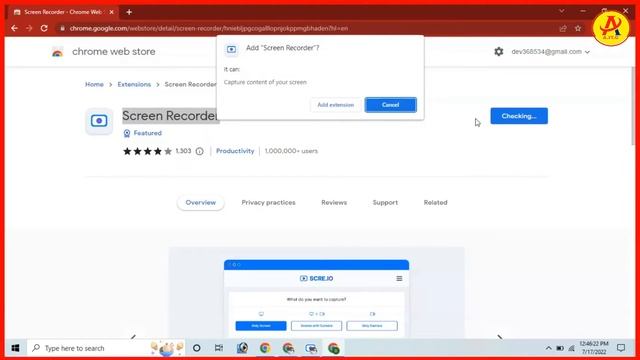Click the browser back arrow
Screen dimensions: 640x360
[14, 28]
